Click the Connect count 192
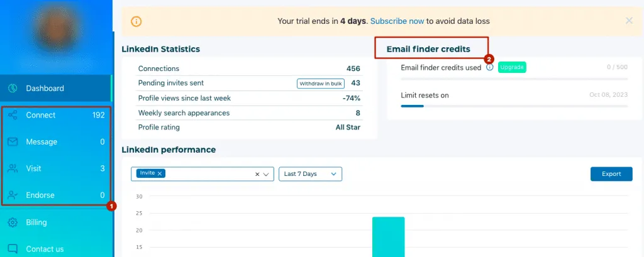Viewport: 644px width, 257px height. tap(99, 116)
